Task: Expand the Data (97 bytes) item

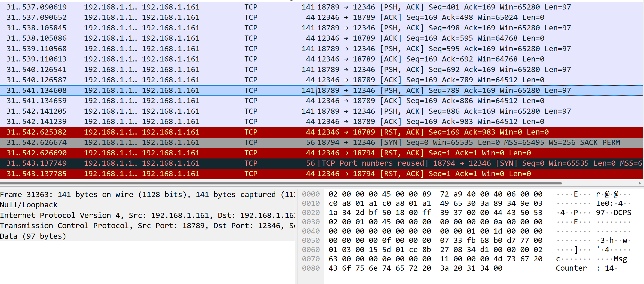Action: (33, 236)
